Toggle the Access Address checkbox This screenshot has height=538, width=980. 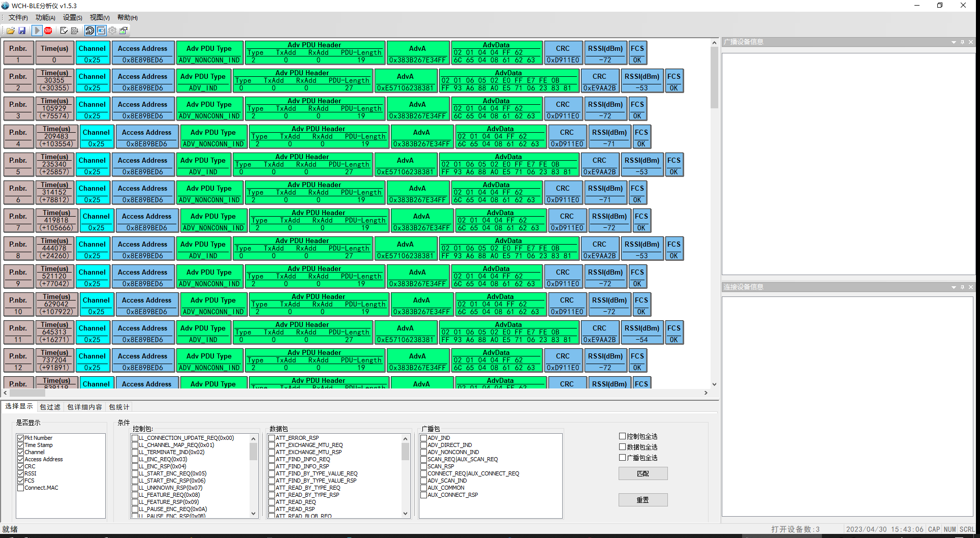click(21, 459)
